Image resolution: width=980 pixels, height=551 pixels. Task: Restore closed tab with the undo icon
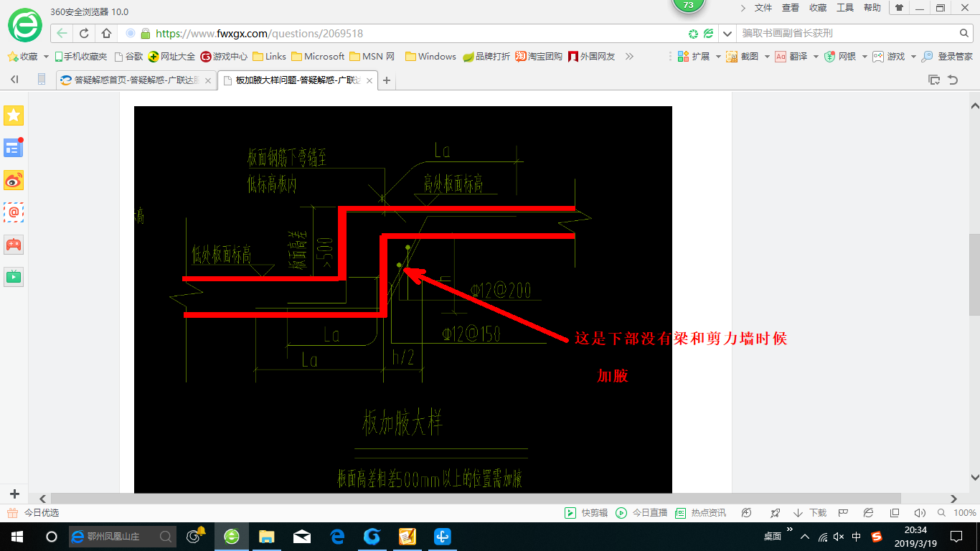point(953,80)
